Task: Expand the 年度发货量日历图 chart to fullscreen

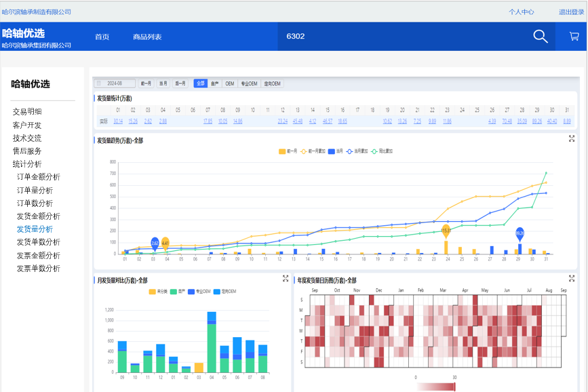Action: click(x=572, y=279)
